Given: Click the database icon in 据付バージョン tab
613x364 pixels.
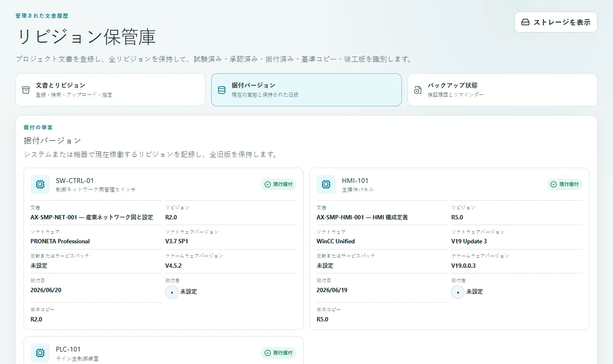Looking at the screenshot, I should tap(222, 90).
